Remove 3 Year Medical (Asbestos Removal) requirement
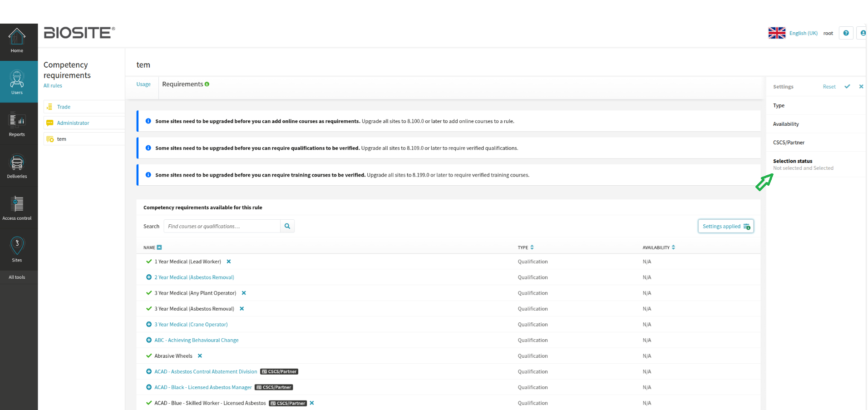This screenshot has width=868, height=410. pos(242,309)
